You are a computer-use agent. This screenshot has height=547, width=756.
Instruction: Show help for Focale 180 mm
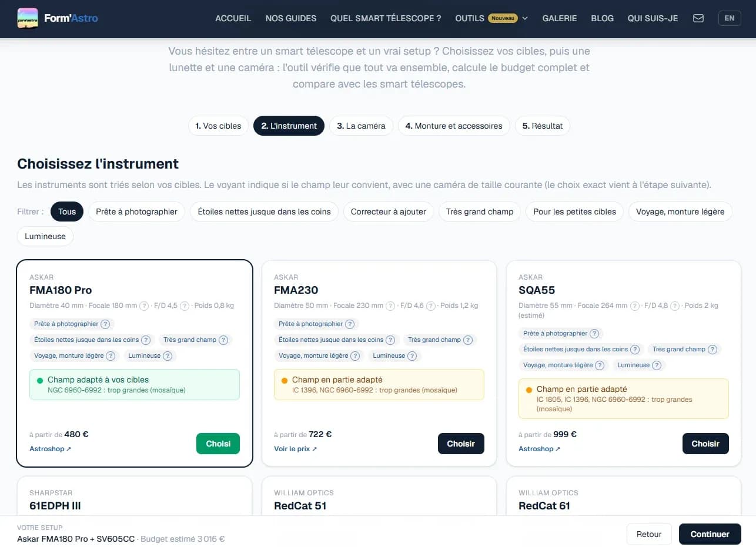point(143,306)
